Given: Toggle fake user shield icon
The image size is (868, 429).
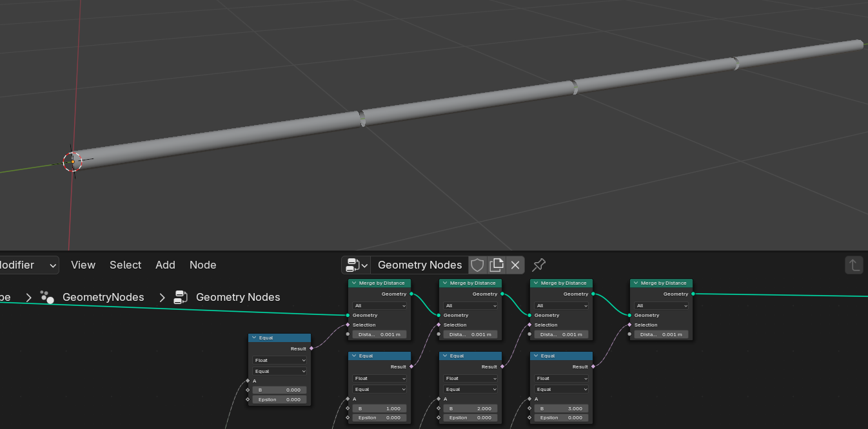Looking at the screenshot, I should click(477, 265).
